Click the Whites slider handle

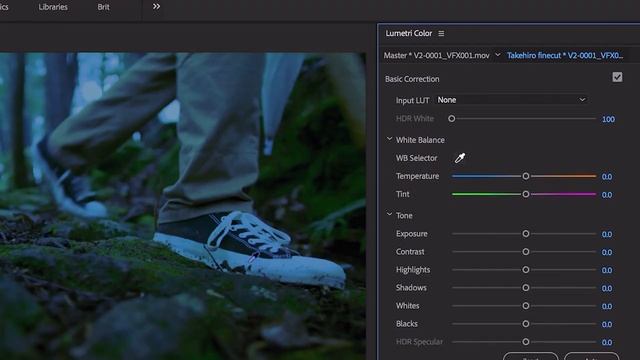tap(526, 305)
